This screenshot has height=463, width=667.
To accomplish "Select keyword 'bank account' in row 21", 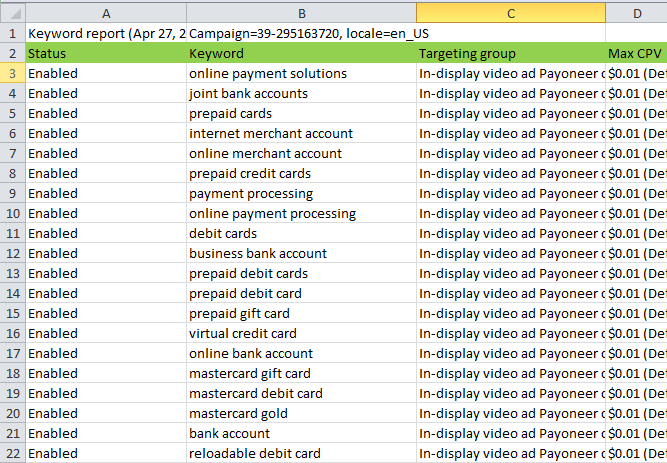I will (301, 433).
